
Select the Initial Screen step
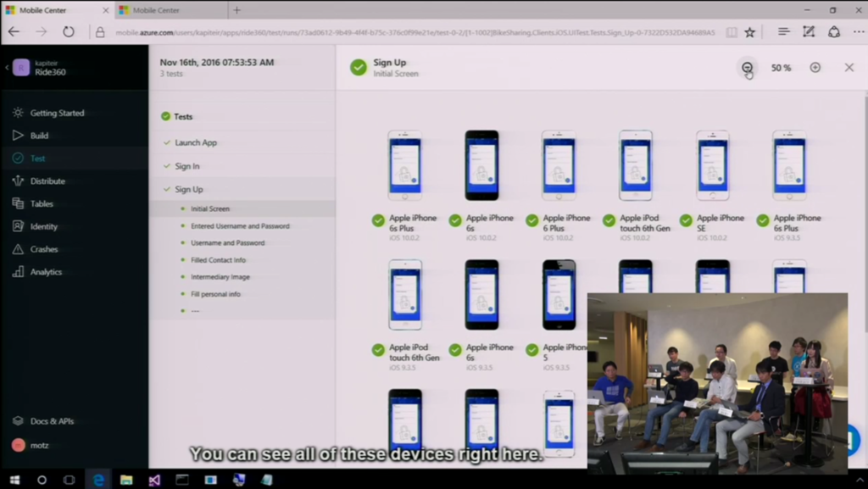242,208
